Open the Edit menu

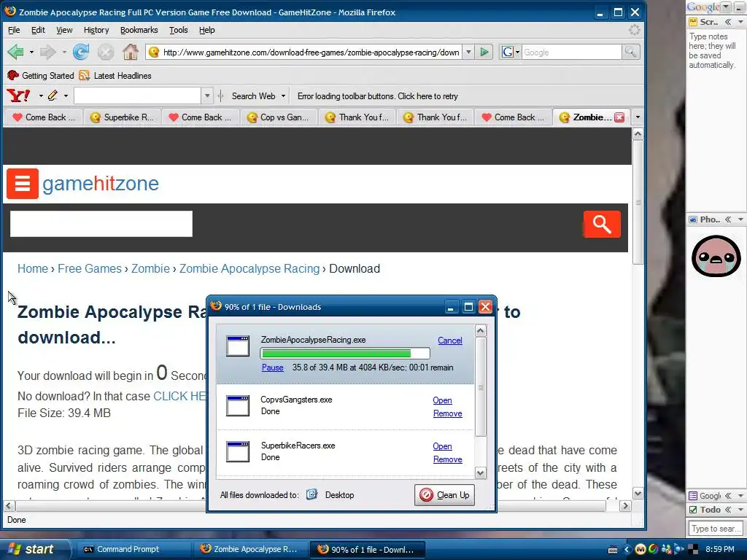38,30
